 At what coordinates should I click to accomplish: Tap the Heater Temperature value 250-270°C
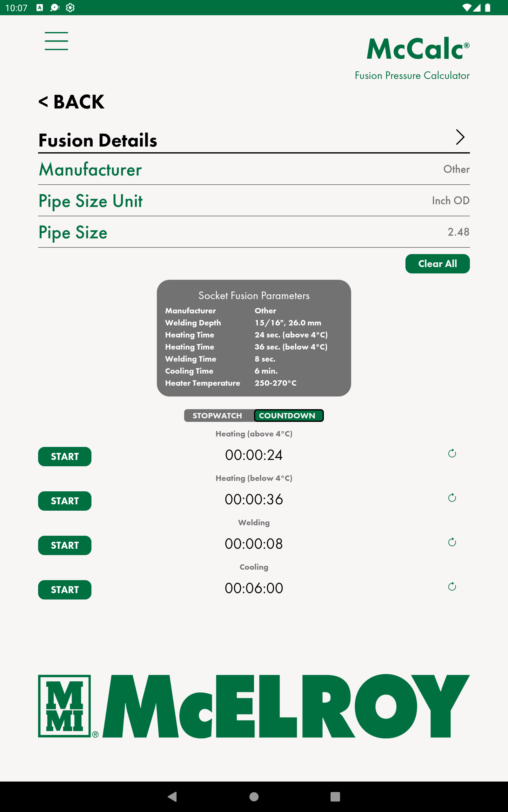[x=276, y=383]
